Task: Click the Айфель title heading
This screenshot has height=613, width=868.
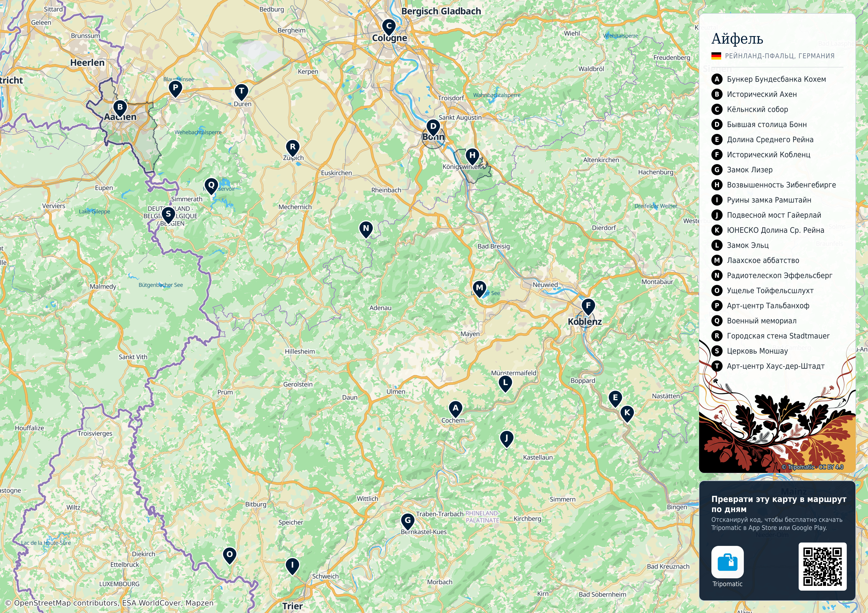Action: [737, 39]
